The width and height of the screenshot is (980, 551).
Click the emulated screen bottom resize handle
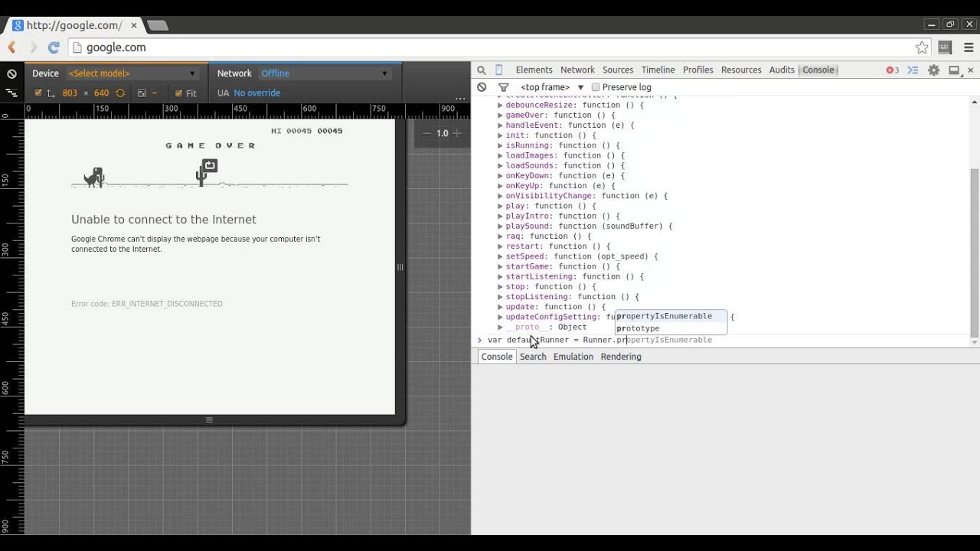pyautogui.click(x=209, y=419)
